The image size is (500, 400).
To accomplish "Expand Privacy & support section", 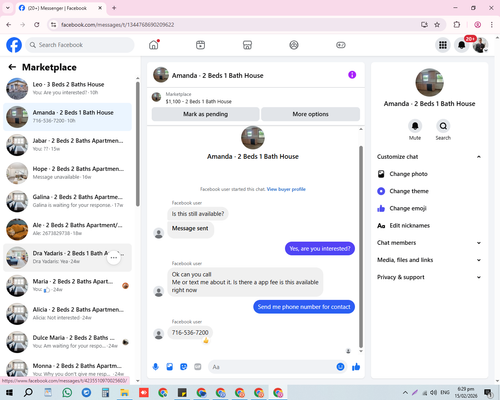I will [x=429, y=277].
